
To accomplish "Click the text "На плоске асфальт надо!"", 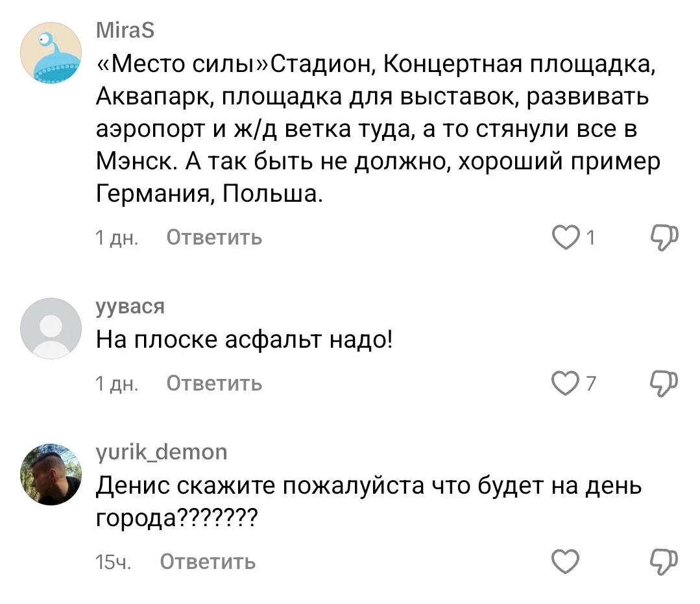I will [x=245, y=340].
